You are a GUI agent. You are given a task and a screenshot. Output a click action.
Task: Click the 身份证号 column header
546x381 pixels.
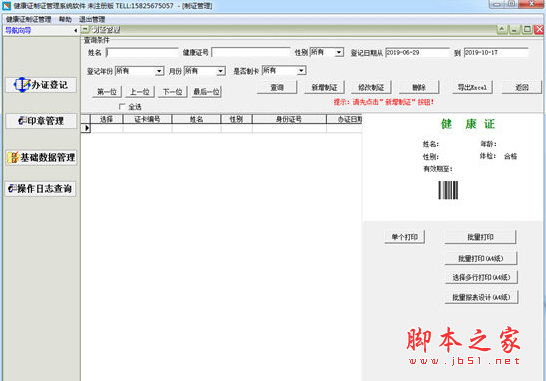289,119
